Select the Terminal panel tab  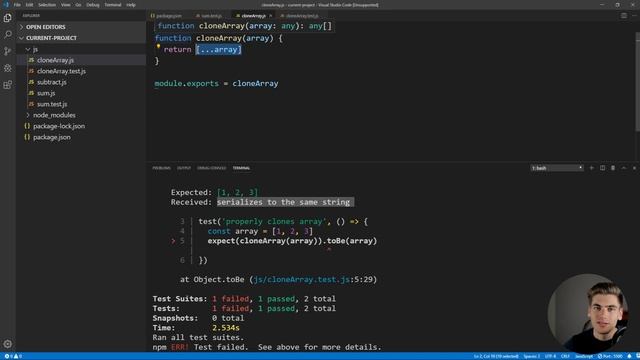[x=241, y=168]
